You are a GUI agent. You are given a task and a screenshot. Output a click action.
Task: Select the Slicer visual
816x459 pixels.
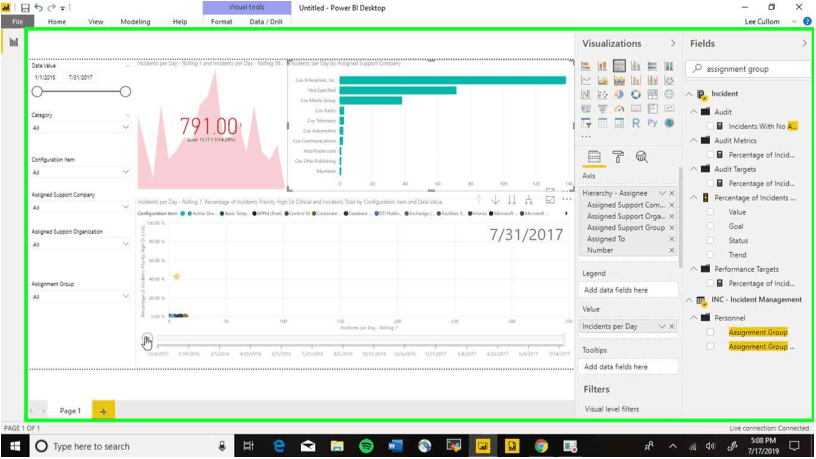click(586, 123)
